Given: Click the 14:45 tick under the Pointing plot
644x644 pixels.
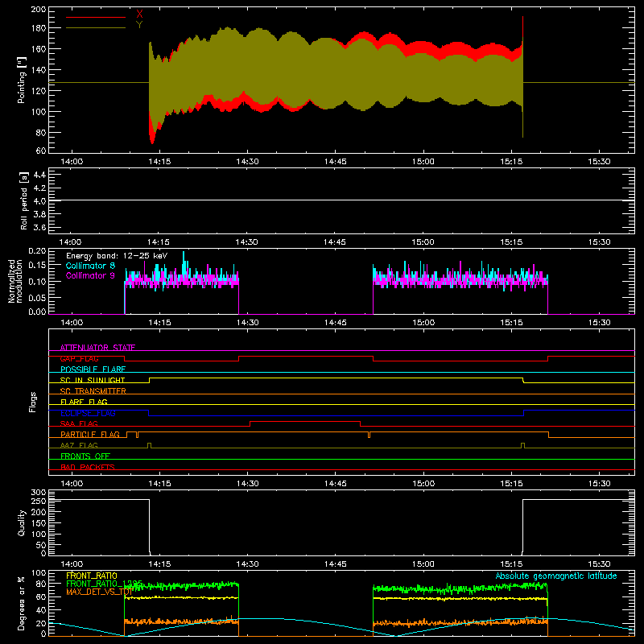Looking at the screenshot, I should point(335,162).
